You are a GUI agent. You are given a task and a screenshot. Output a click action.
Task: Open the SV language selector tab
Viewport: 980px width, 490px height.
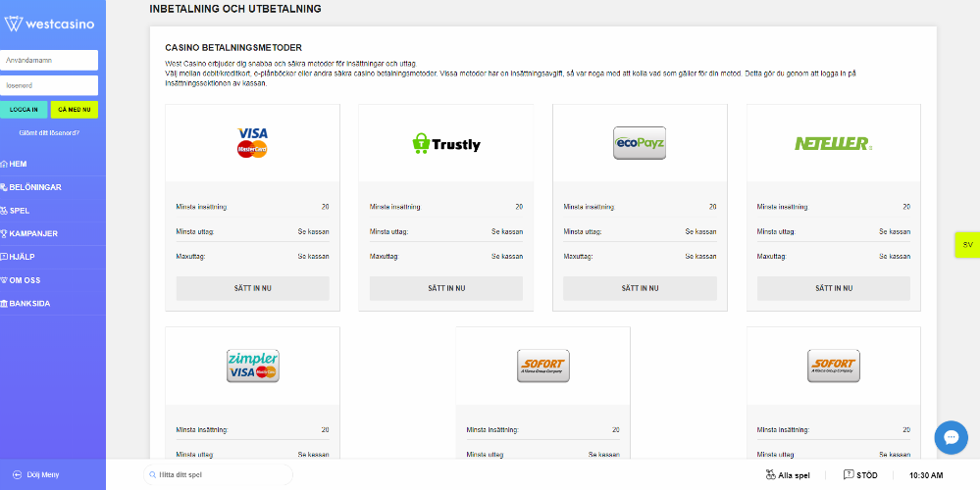(967, 245)
